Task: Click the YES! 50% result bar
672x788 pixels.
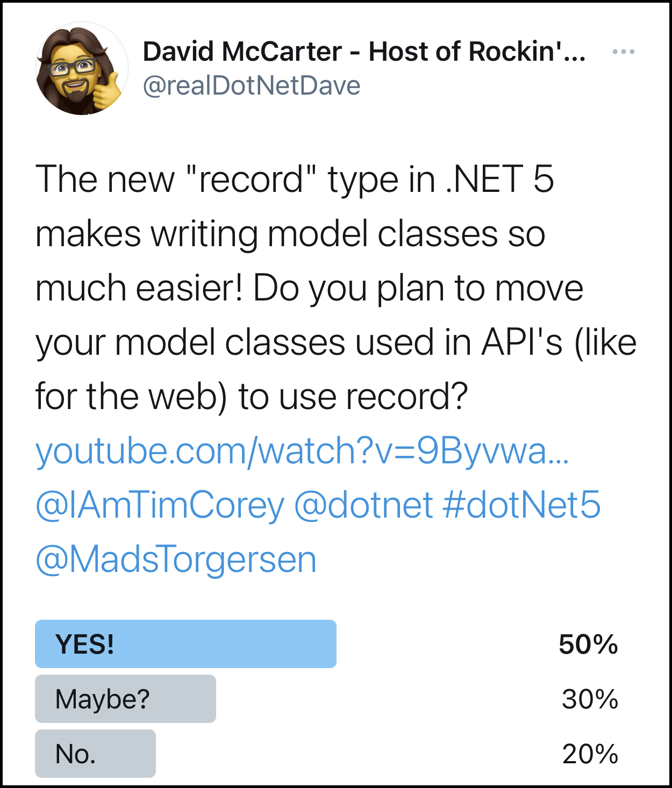Action: (185, 643)
